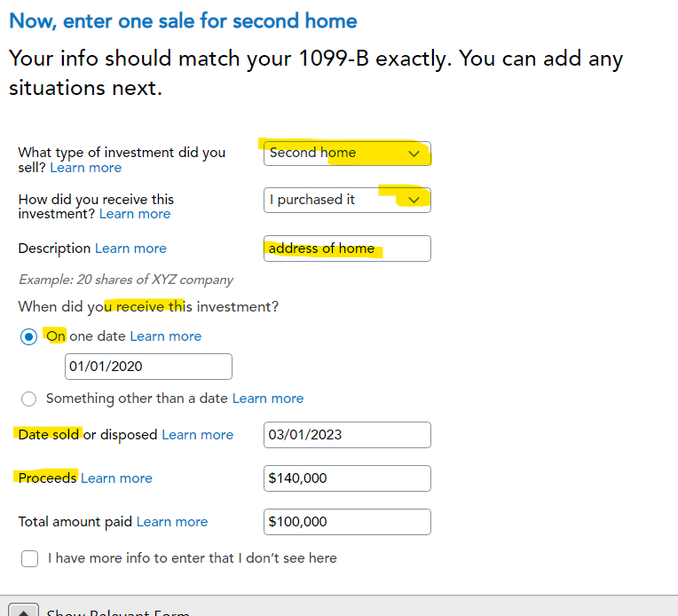The image size is (678, 616).
Task: Select the 'On one date' radio button
Action: point(29,337)
